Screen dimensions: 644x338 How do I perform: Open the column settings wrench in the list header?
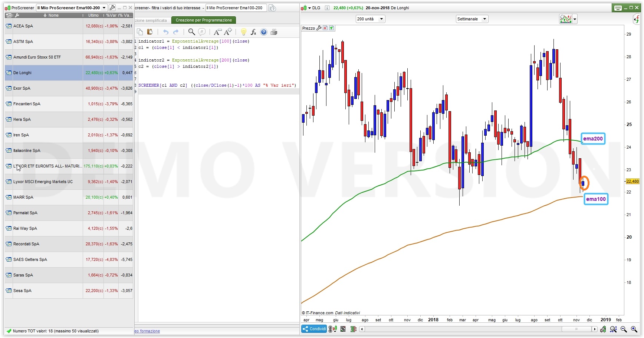click(x=17, y=15)
